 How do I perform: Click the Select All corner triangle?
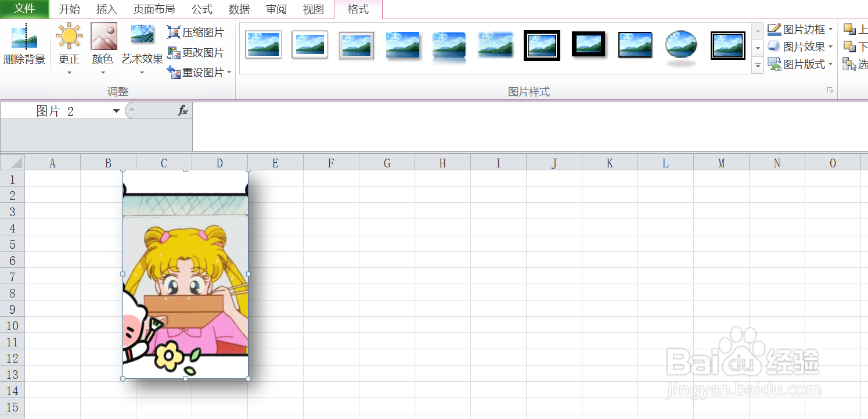click(12, 163)
